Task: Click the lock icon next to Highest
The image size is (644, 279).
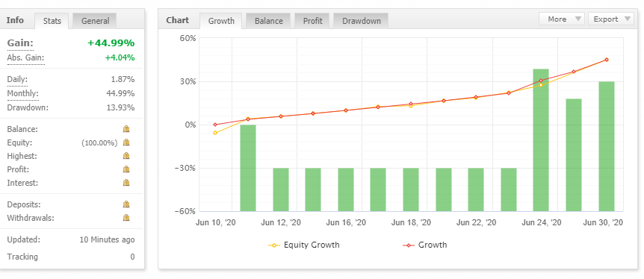Action: tap(126, 156)
